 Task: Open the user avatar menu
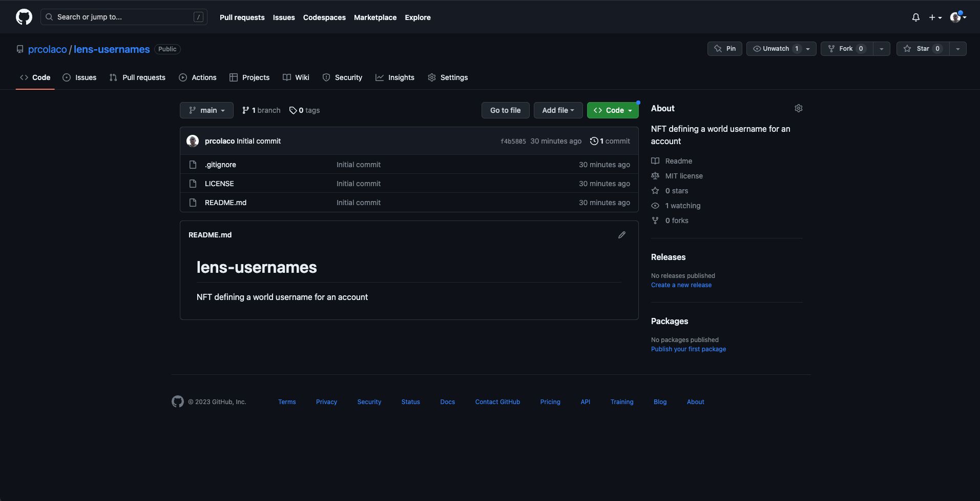[x=958, y=17]
